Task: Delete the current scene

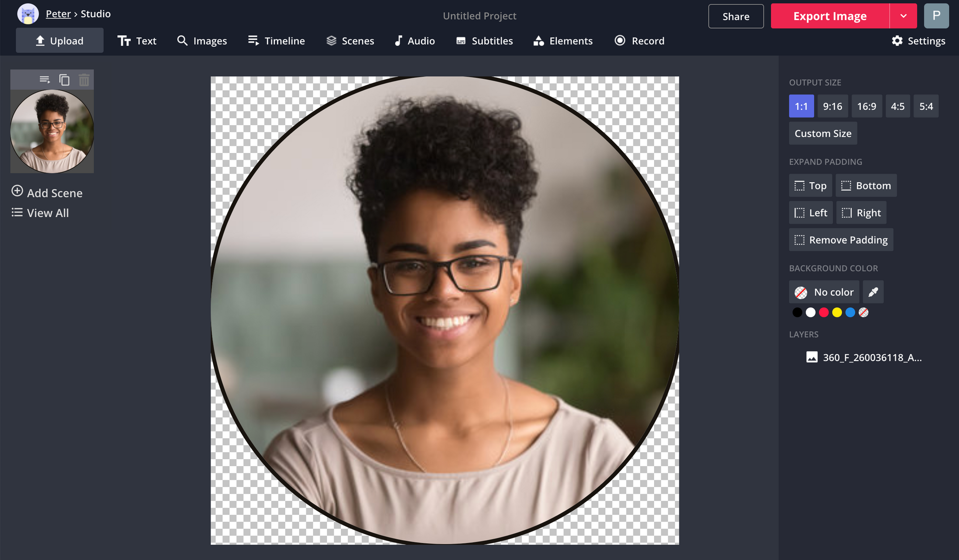Action: [x=84, y=80]
